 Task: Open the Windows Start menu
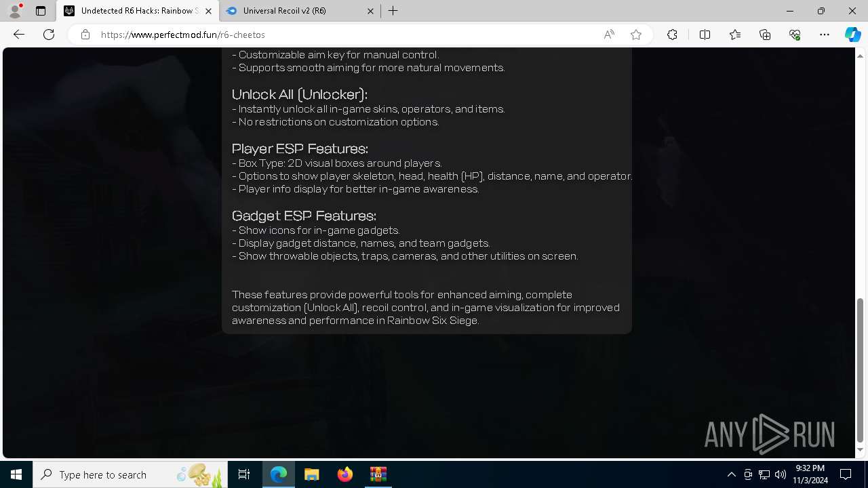(16, 474)
